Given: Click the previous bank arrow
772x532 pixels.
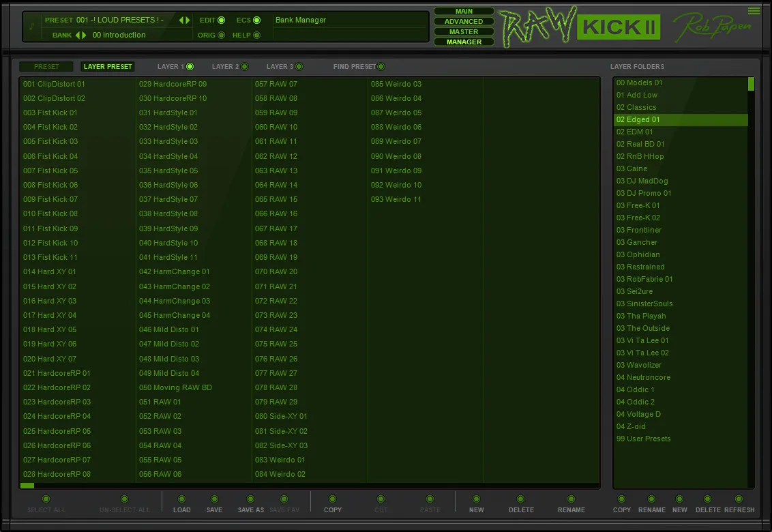Looking at the screenshot, I should [77, 35].
